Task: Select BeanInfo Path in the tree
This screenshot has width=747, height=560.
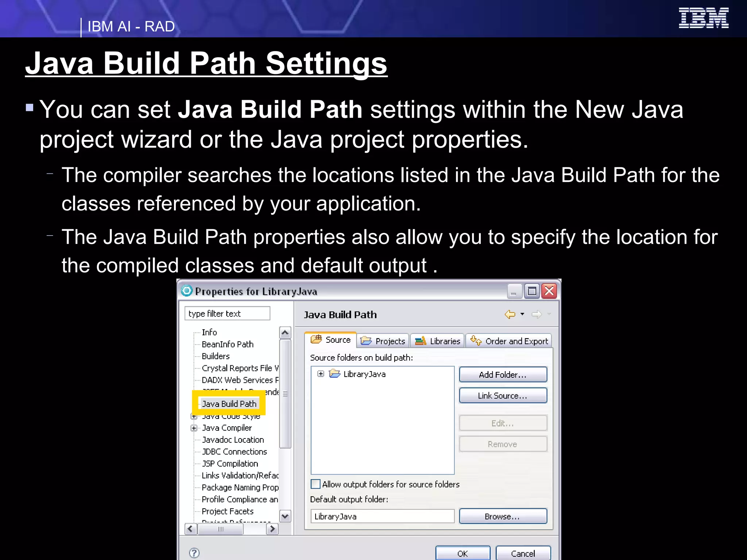Action: pos(228,344)
